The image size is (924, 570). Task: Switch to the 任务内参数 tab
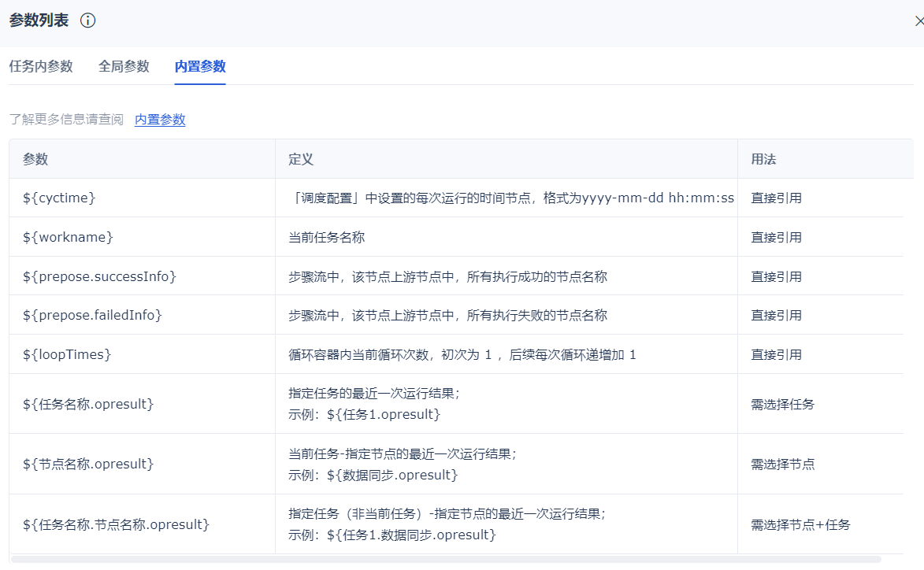click(x=41, y=67)
